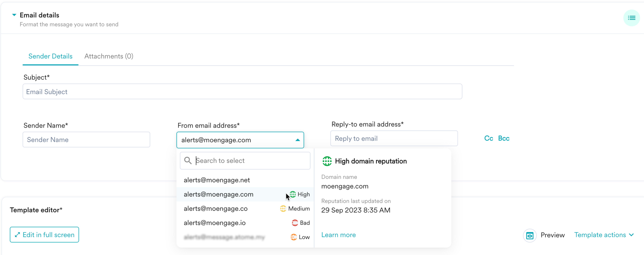Close the From email address dropdown
The height and width of the screenshot is (255, 644).
pos(297,140)
